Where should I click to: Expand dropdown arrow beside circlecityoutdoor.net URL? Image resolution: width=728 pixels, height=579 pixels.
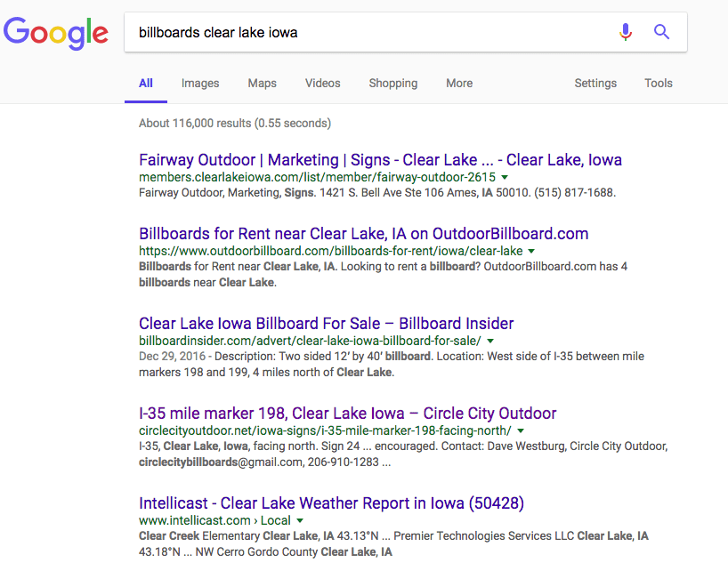tap(521, 430)
